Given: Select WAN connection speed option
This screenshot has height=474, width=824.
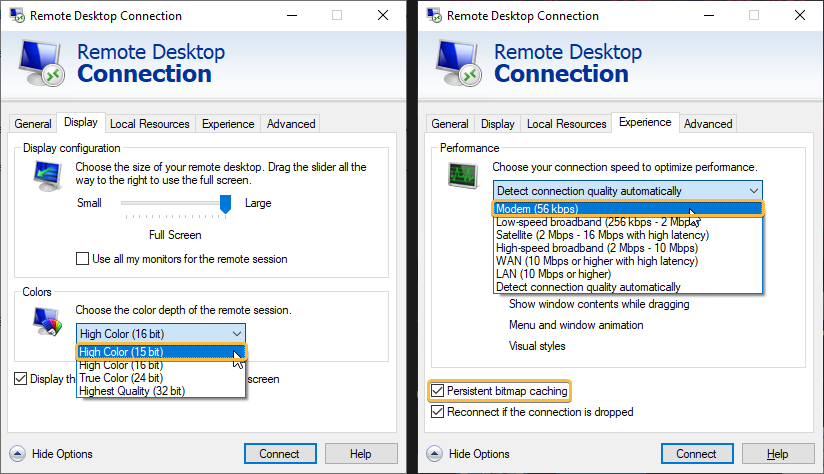Looking at the screenshot, I should (628, 261).
